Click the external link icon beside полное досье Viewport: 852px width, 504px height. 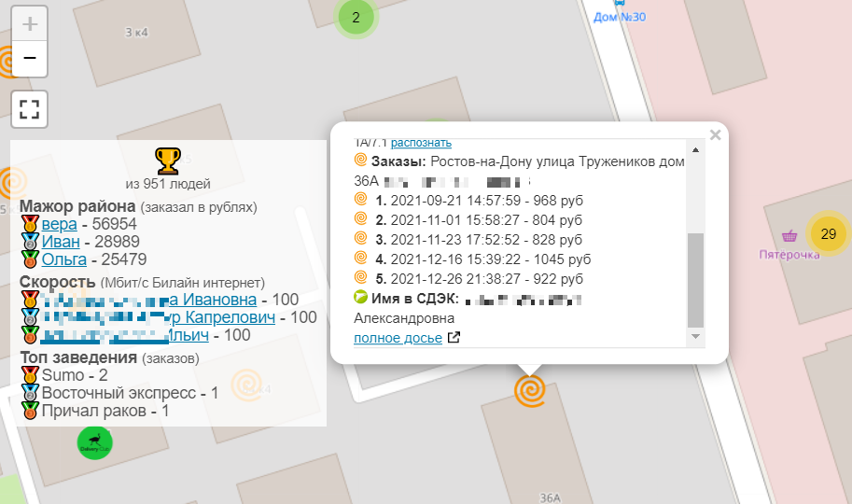pos(454,338)
